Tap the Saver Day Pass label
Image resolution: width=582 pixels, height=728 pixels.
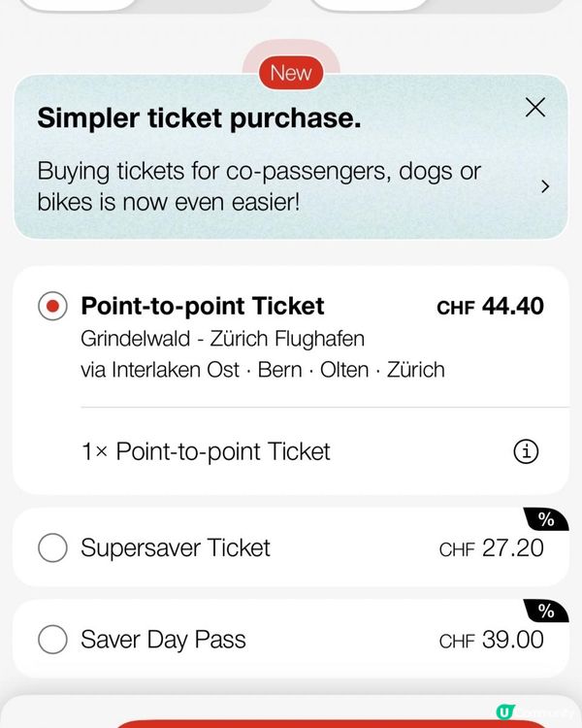pyautogui.click(x=163, y=640)
